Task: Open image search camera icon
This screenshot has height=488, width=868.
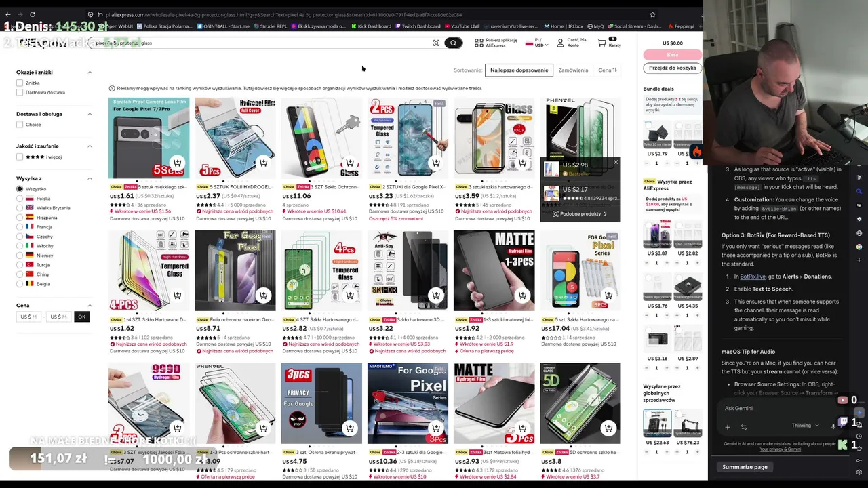Action: [436, 43]
